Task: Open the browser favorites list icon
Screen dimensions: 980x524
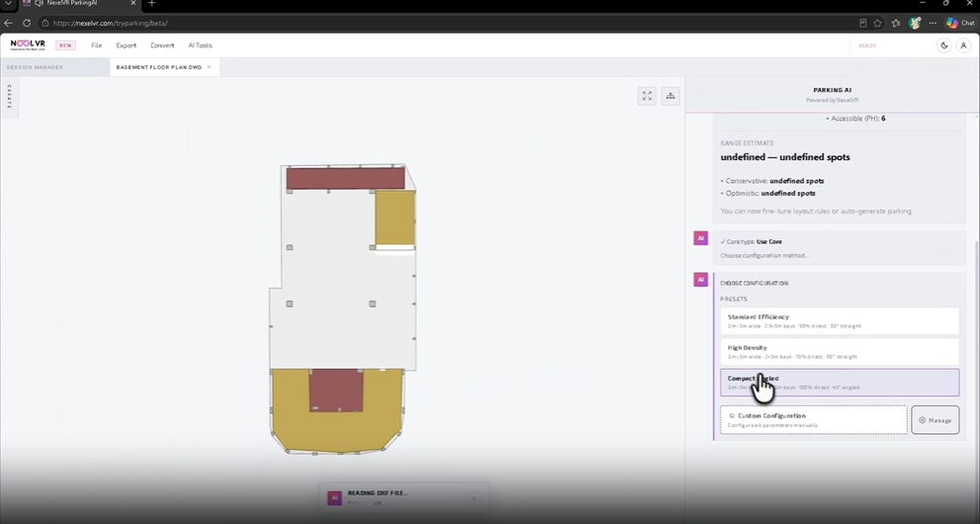Action: tap(896, 23)
